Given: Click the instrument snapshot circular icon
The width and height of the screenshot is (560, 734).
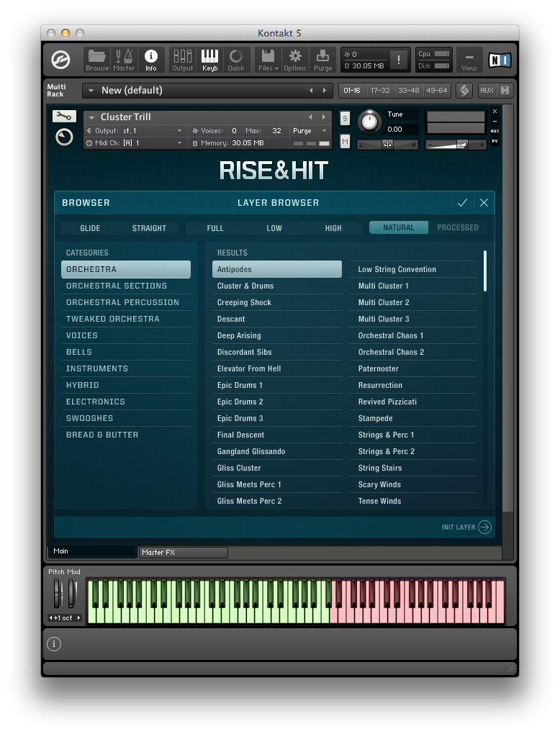Looking at the screenshot, I should click(64, 137).
